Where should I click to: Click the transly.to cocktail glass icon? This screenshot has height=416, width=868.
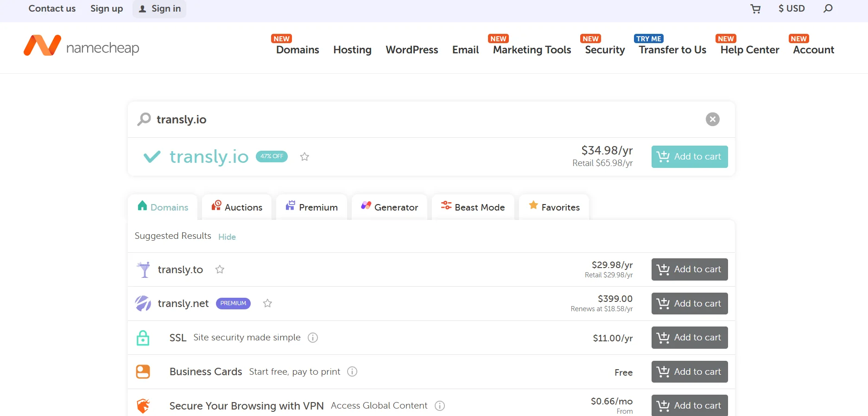click(144, 269)
